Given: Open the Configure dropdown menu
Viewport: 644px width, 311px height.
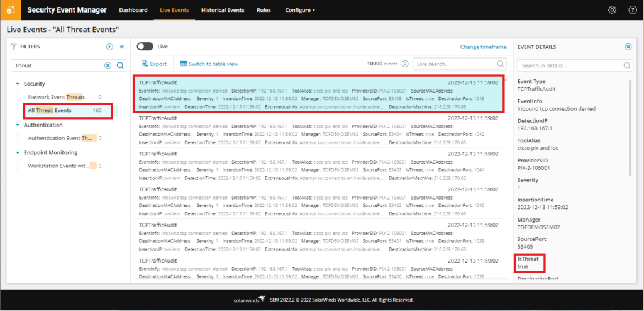Looking at the screenshot, I should (300, 10).
